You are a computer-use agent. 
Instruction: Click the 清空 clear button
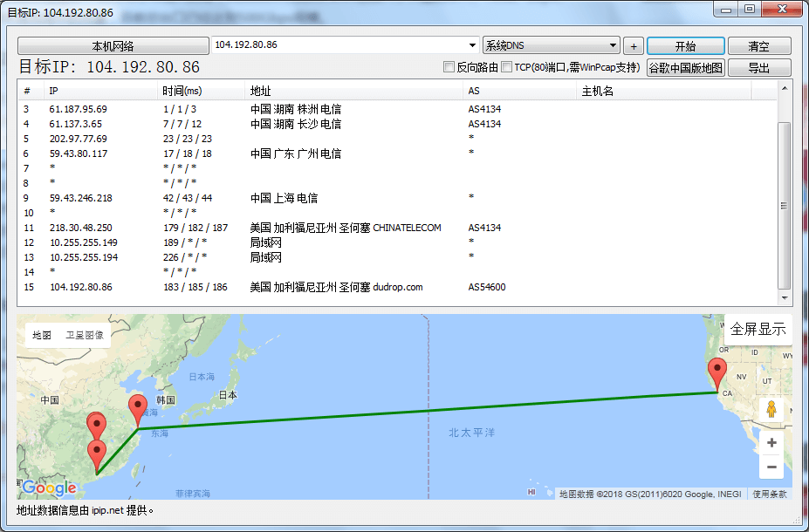pyautogui.click(x=758, y=46)
